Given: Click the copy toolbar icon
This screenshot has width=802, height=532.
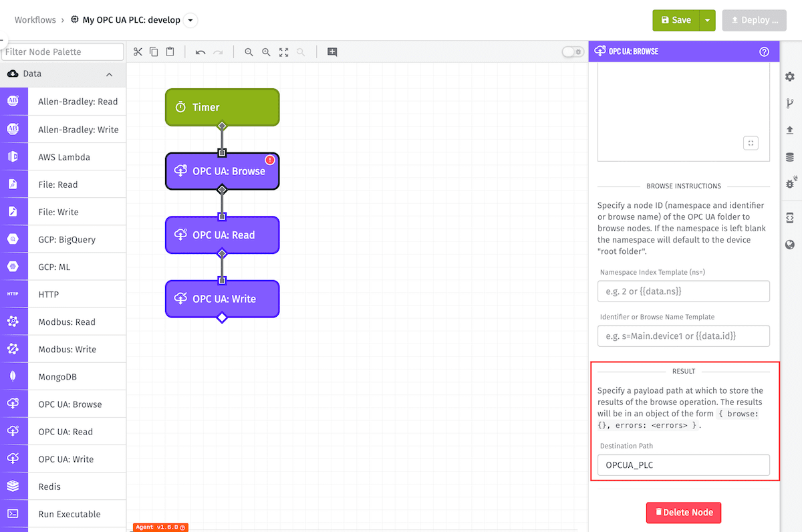Looking at the screenshot, I should tap(154, 52).
